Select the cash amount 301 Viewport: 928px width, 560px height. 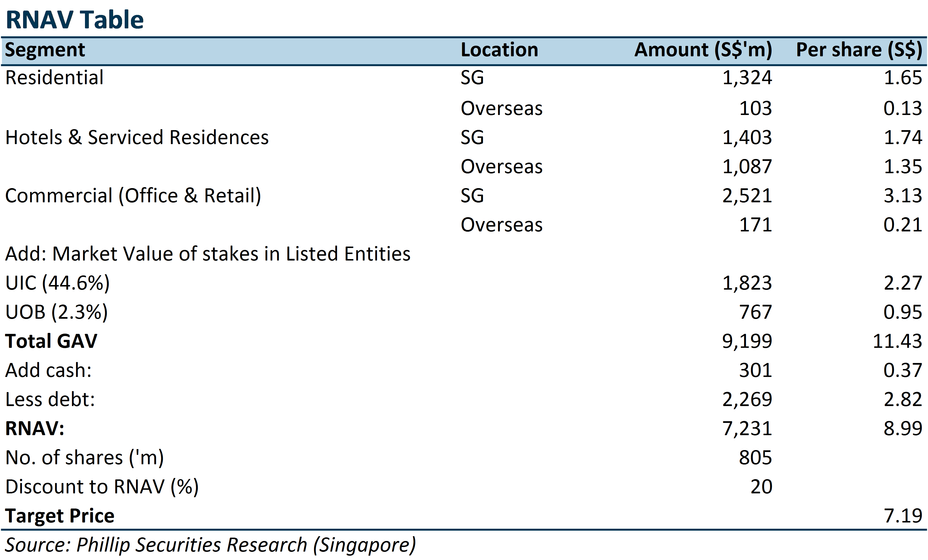click(x=755, y=370)
